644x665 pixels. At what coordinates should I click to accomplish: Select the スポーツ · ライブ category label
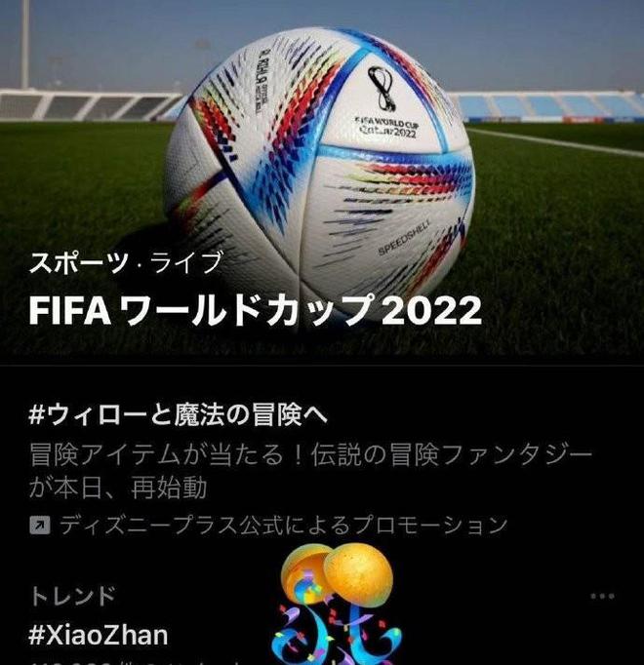click(126, 262)
